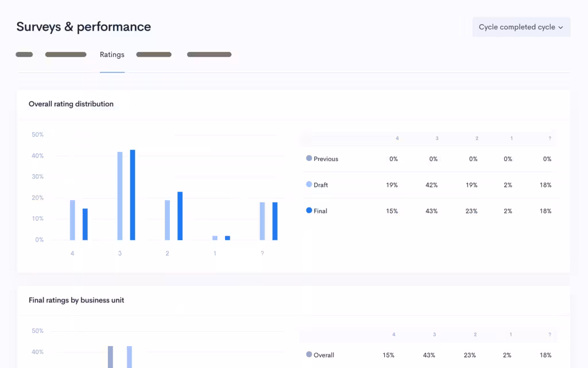The image size is (588, 368).
Task: Click the Overall row label
Action: pyautogui.click(x=324, y=355)
